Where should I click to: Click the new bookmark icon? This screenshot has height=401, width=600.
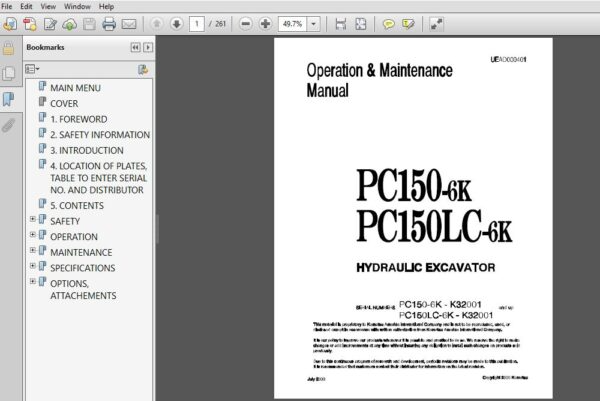143,69
